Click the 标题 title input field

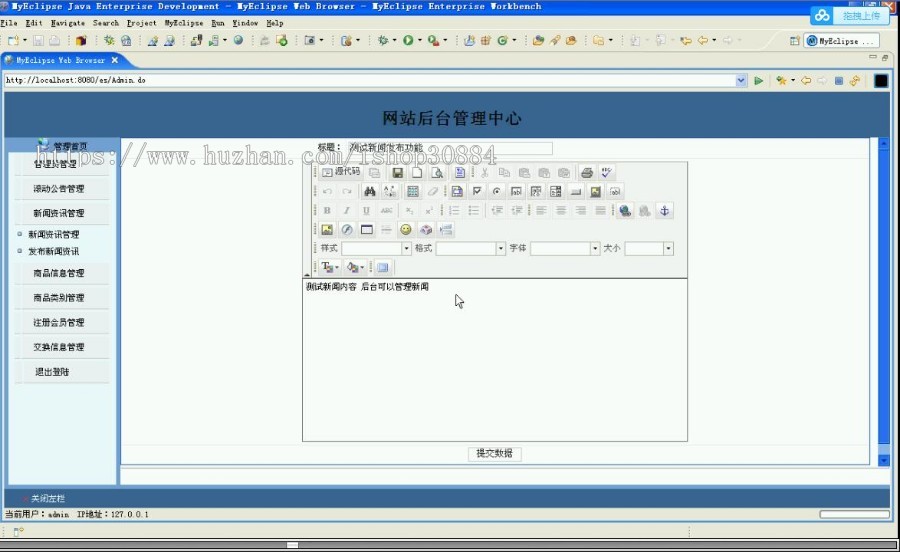click(x=450, y=148)
